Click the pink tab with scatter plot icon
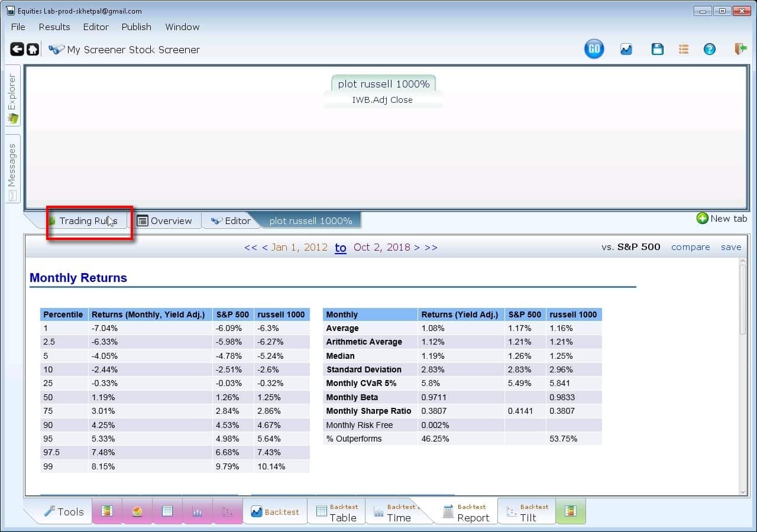The image size is (757, 532). tap(227, 511)
